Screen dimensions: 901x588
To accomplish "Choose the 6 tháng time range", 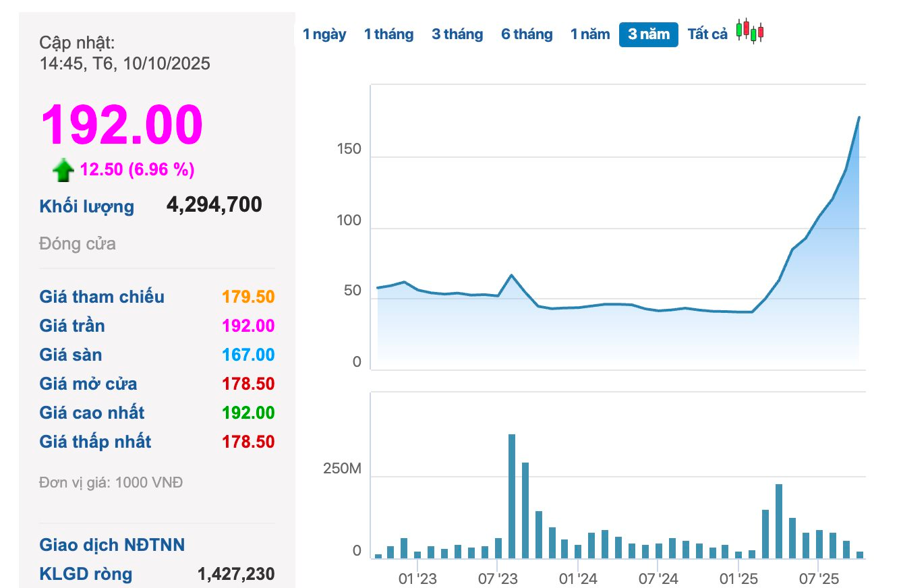I will pyautogui.click(x=526, y=34).
